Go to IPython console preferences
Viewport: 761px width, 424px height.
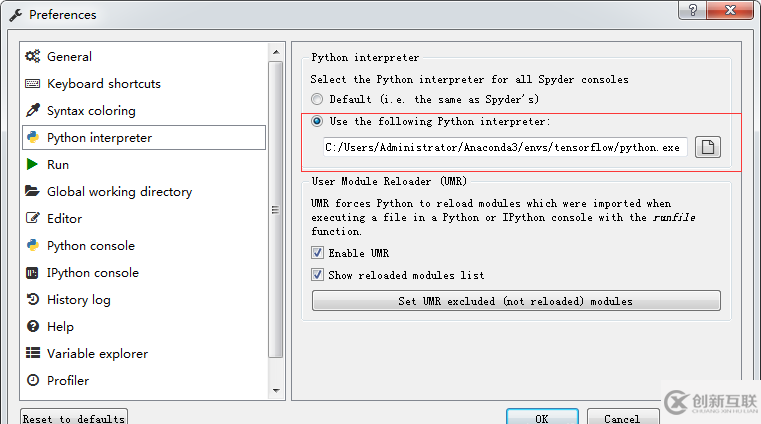93,273
